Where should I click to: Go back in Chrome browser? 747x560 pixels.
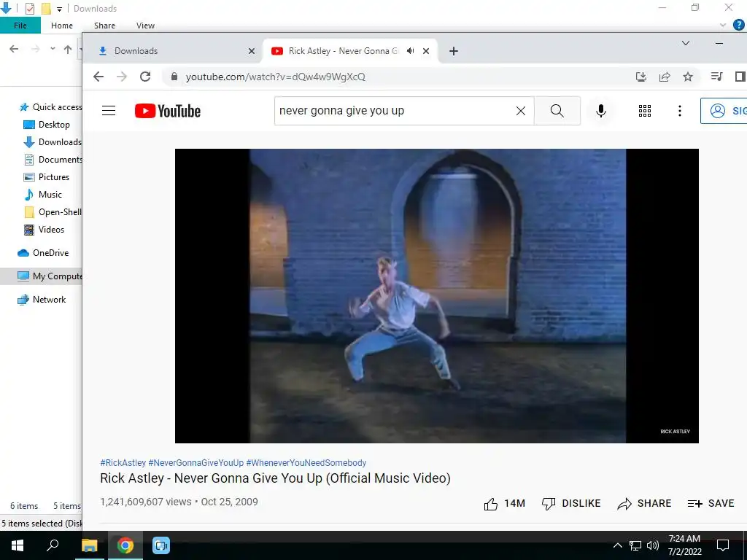(x=98, y=77)
